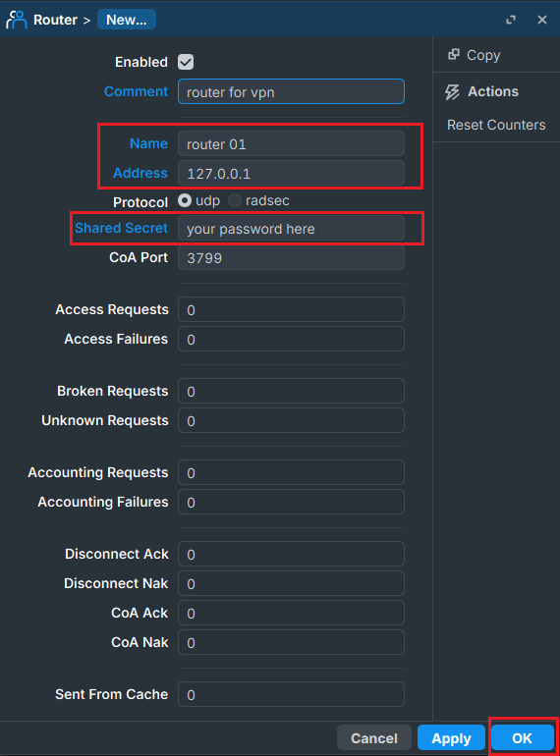Screen dimensions: 560x756
Task: Click the Access Failures counter field
Action: click(x=291, y=339)
